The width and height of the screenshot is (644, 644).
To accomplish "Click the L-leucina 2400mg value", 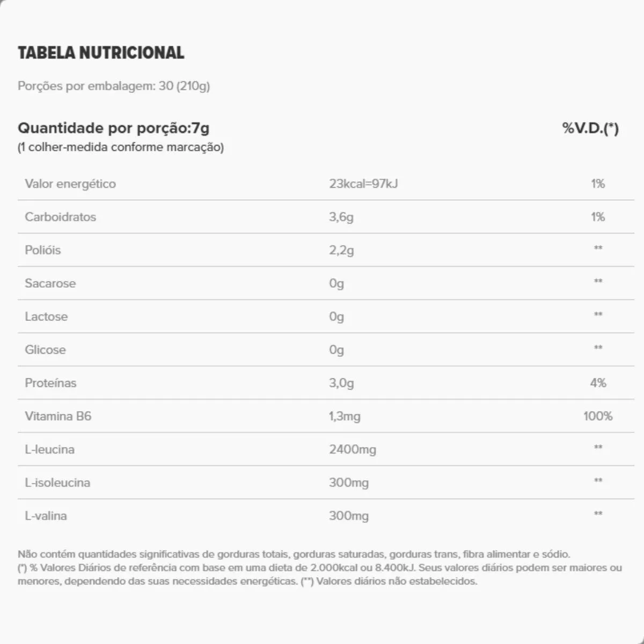I will point(353,450).
